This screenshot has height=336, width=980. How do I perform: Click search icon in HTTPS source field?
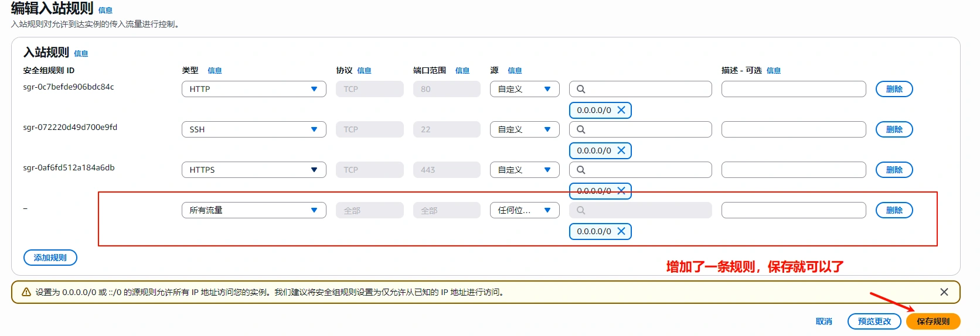581,170
